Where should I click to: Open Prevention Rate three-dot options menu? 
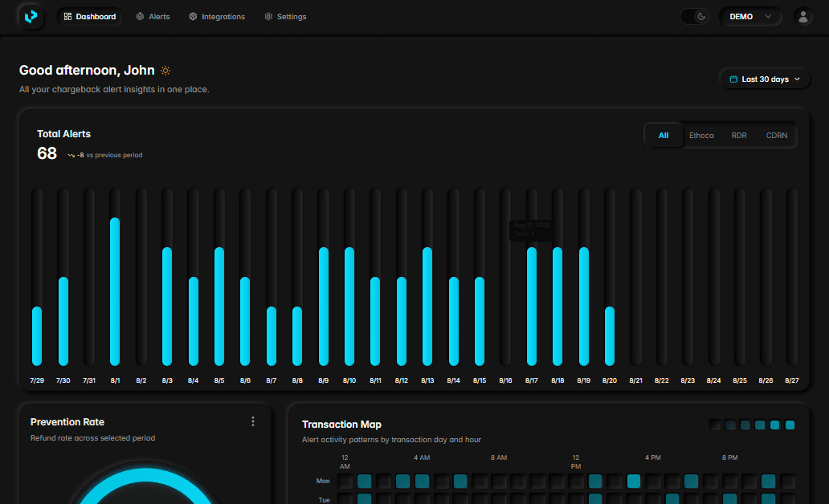pyautogui.click(x=253, y=421)
